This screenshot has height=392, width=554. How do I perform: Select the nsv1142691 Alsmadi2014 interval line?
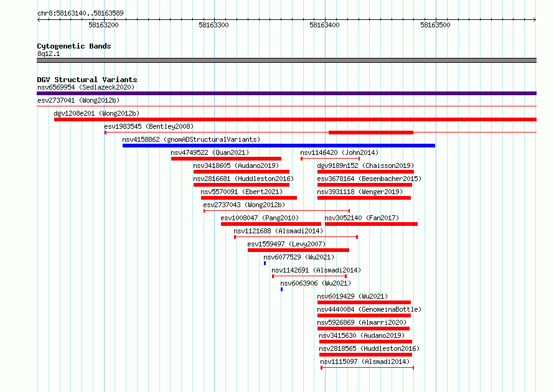point(309,276)
